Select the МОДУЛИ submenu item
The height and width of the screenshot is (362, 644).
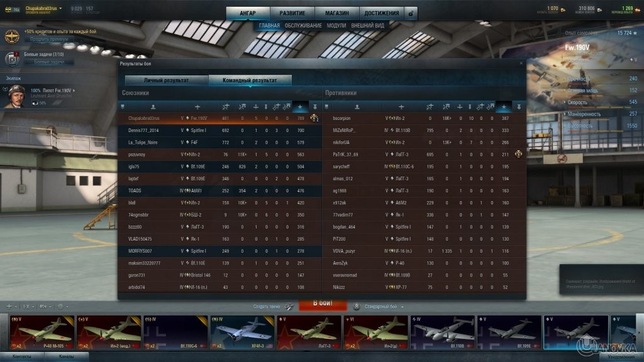336,25
